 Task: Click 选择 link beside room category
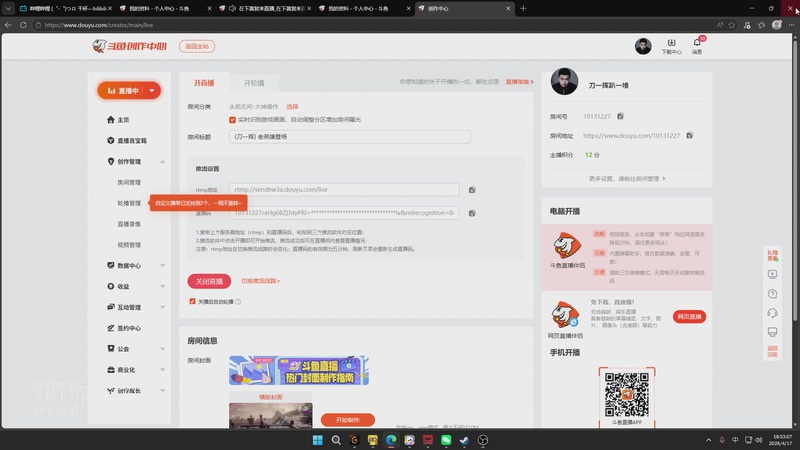pyautogui.click(x=292, y=107)
